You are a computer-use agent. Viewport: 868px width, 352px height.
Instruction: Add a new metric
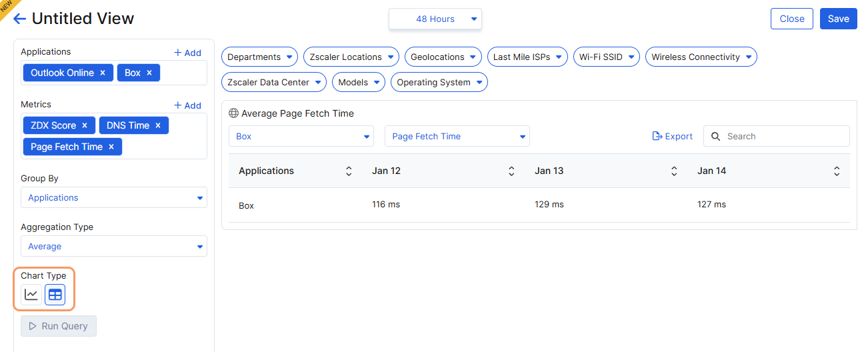[x=187, y=105]
